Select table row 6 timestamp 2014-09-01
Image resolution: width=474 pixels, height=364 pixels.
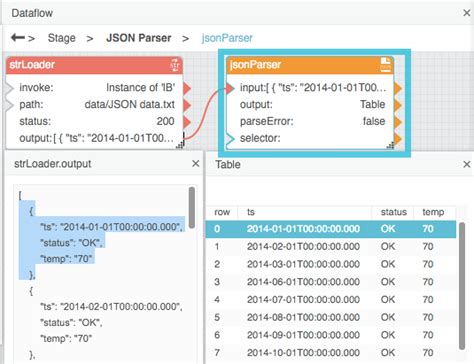pyautogui.click(x=303, y=335)
